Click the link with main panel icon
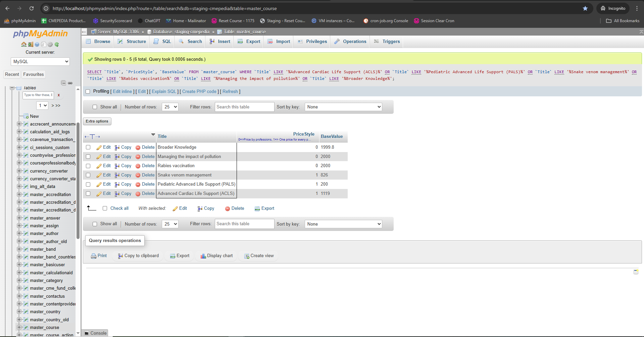The height and width of the screenshot is (337, 644). tap(70, 83)
